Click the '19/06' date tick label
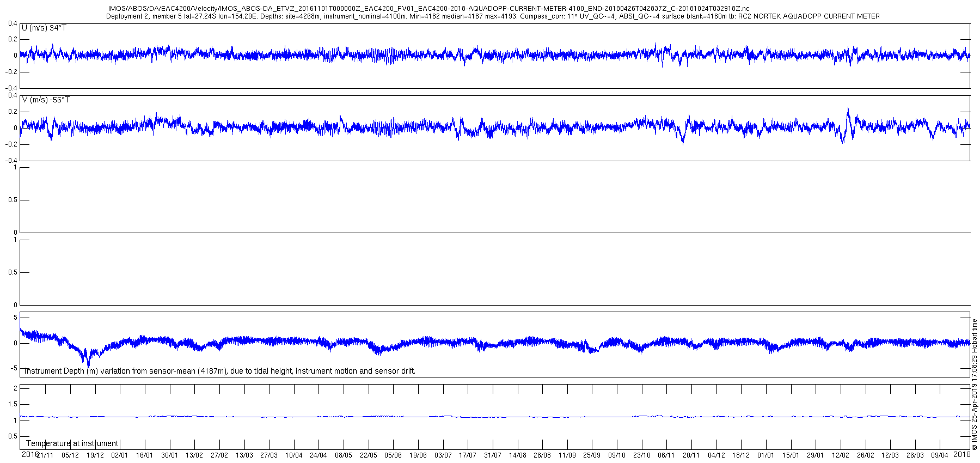This screenshot has height=463, width=980. (x=418, y=455)
